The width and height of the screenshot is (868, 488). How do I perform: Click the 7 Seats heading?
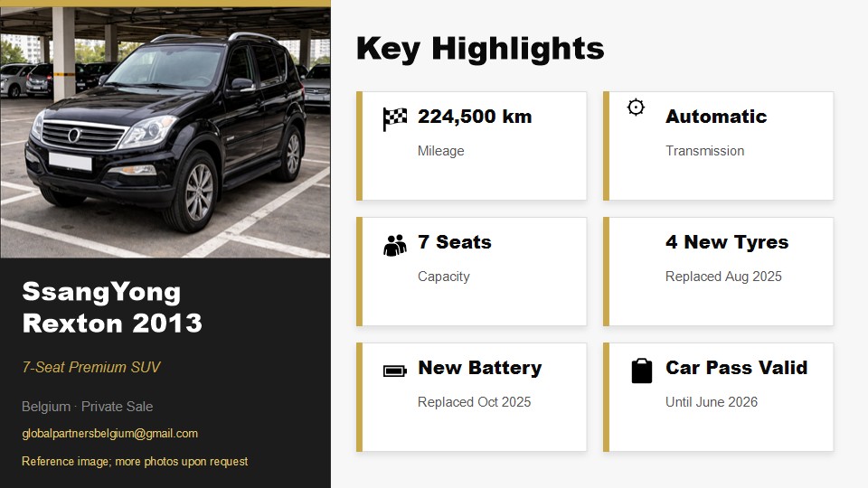(x=455, y=242)
